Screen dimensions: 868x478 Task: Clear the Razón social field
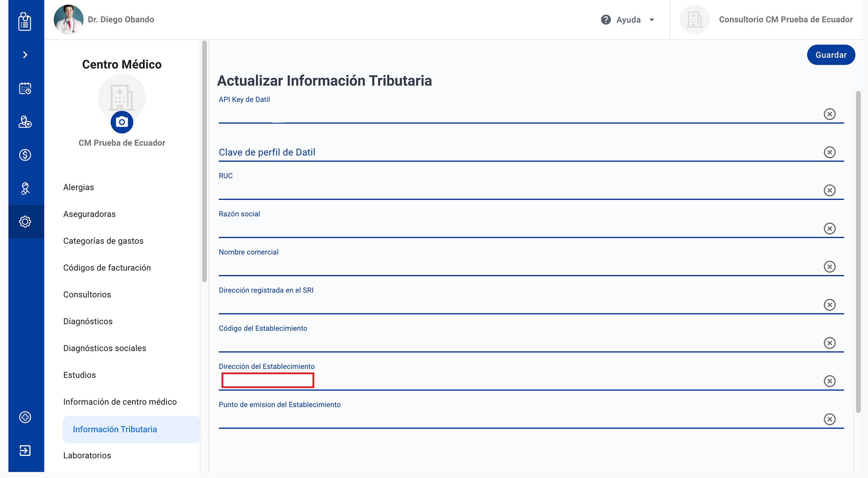coord(829,228)
